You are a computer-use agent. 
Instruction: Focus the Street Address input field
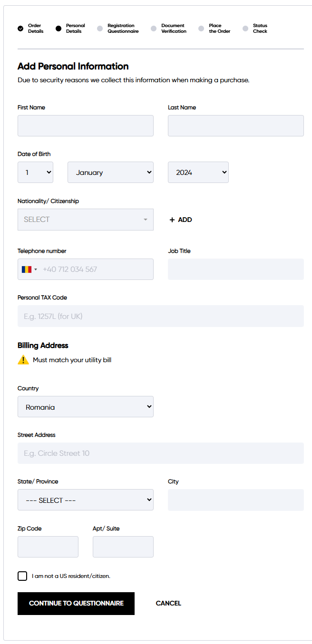click(x=160, y=453)
